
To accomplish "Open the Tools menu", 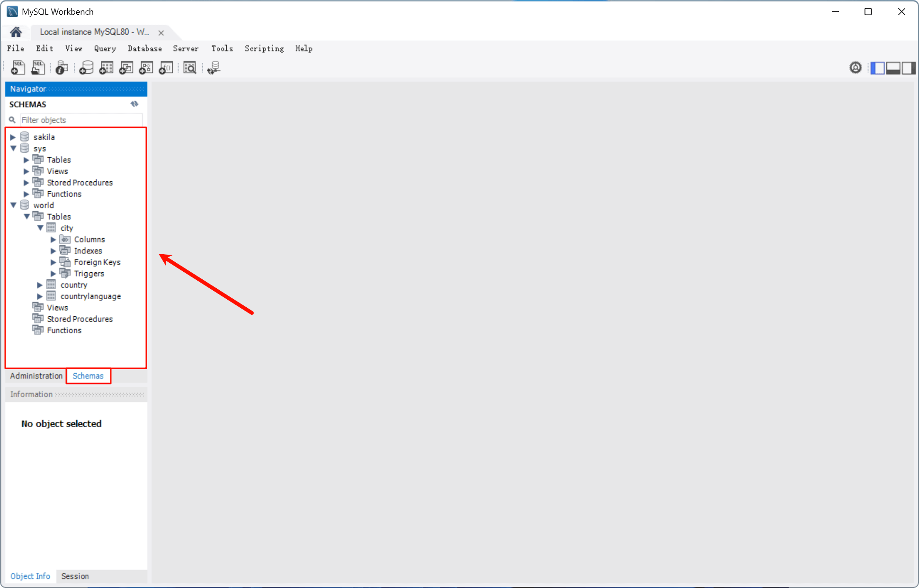I will click(x=222, y=48).
